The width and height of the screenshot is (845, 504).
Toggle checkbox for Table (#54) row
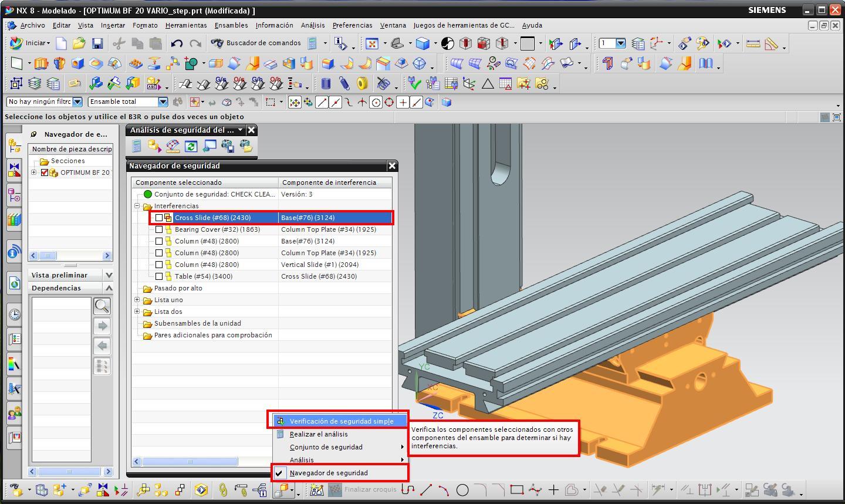159,276
